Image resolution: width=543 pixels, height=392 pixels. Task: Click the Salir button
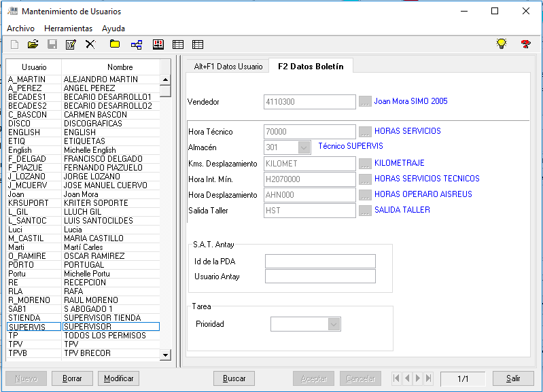click(513, 378)
